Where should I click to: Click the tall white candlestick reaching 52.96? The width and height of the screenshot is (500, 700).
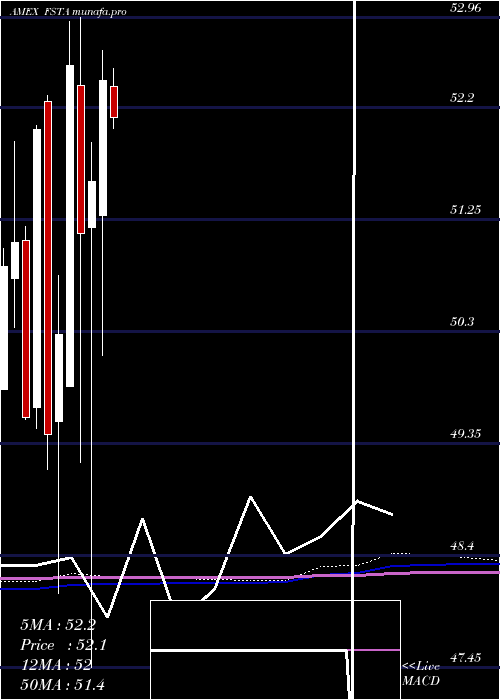click(70, 226)
